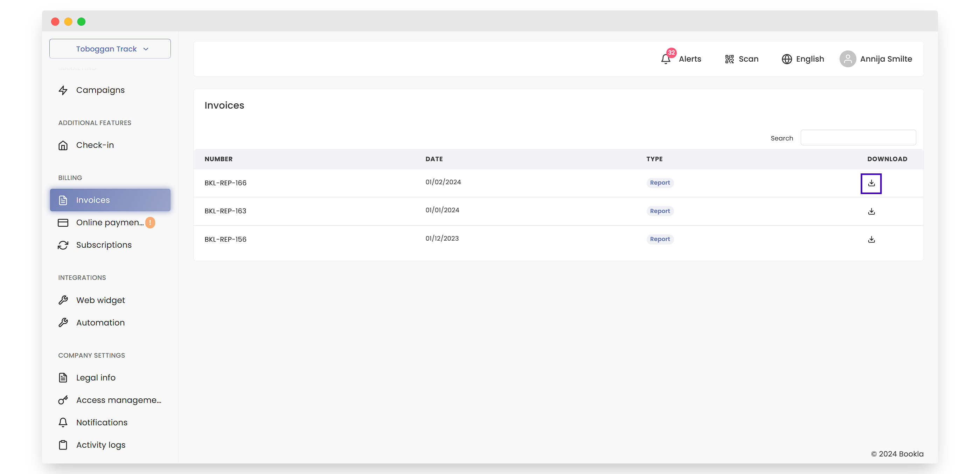Navigate to Web widget integration
The height and width of the screenshot is (474, 980).
pyautogui.click(x=100, y=300)
